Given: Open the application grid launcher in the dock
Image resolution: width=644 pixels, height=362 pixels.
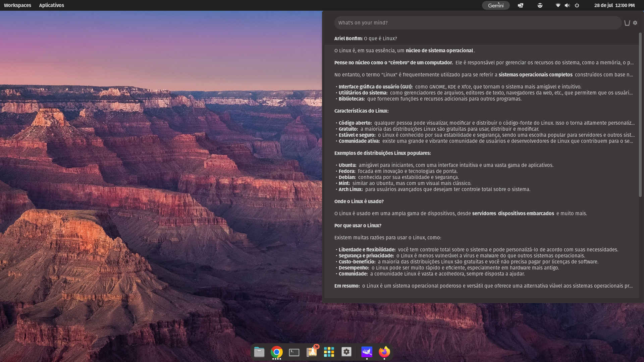Looking at the screenshot, I should tap(329, 352).
